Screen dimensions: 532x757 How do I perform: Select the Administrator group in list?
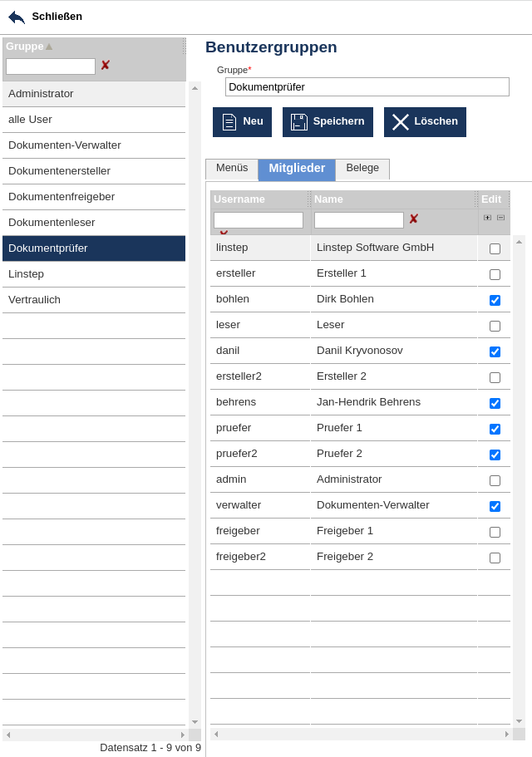pyautogui.click(x=93, y=94)
